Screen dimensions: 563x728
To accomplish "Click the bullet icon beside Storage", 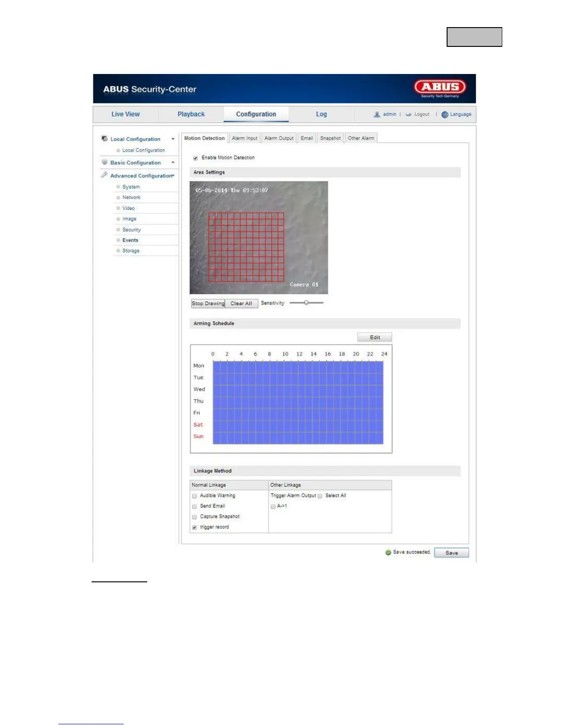I will (x=118, y=251).
